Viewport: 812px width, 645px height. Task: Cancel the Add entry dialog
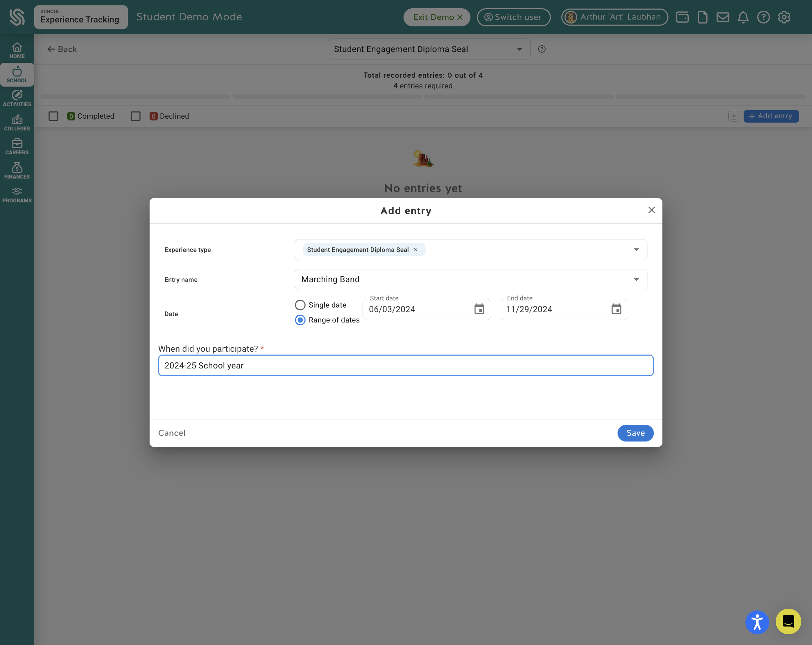point(172,433)
